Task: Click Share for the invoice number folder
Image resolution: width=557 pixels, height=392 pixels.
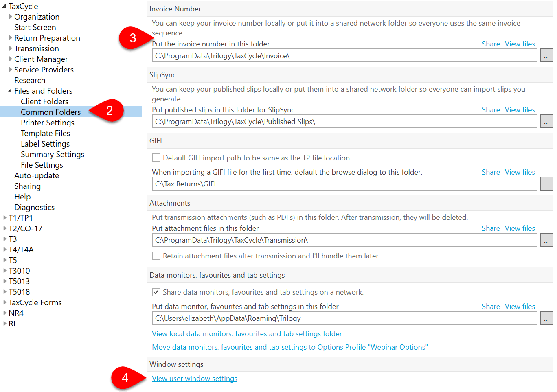Action: click(x=491, y=44)
